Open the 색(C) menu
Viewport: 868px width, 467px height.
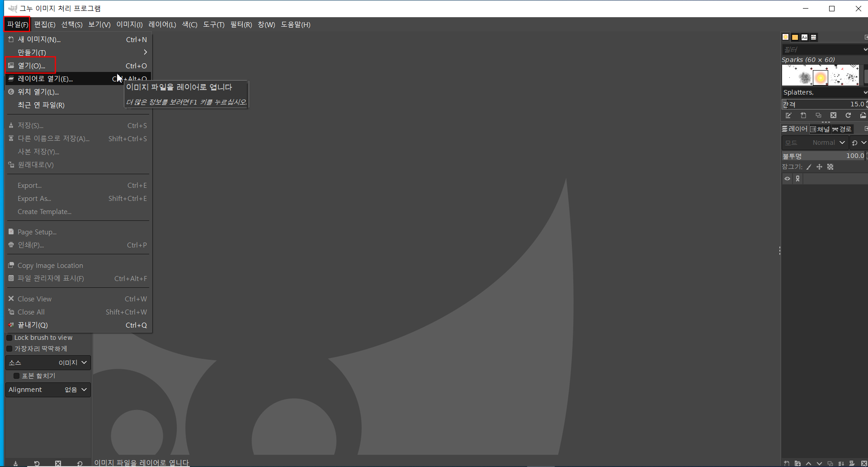190,24
